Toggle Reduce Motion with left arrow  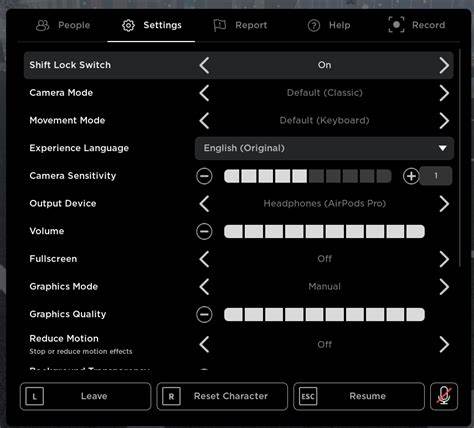pos(204,344)
